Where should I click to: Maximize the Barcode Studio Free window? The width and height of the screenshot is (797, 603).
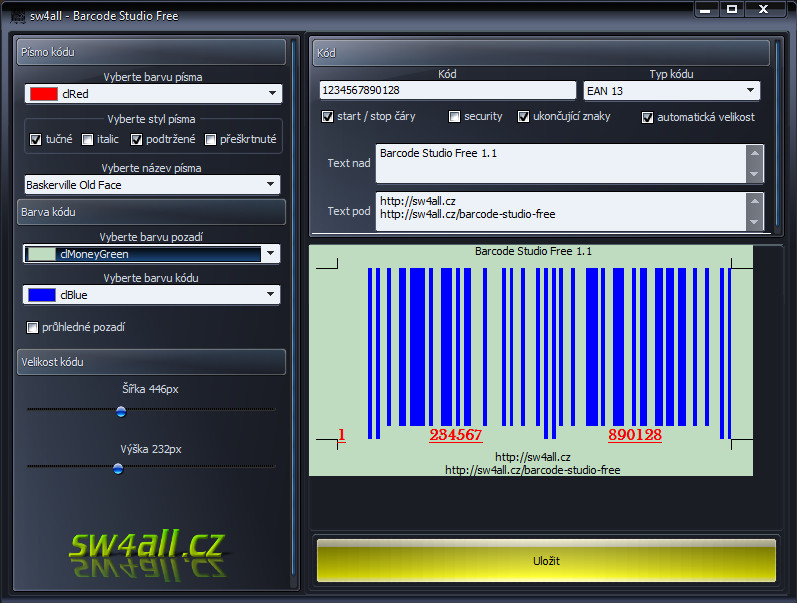click(732, 10)
